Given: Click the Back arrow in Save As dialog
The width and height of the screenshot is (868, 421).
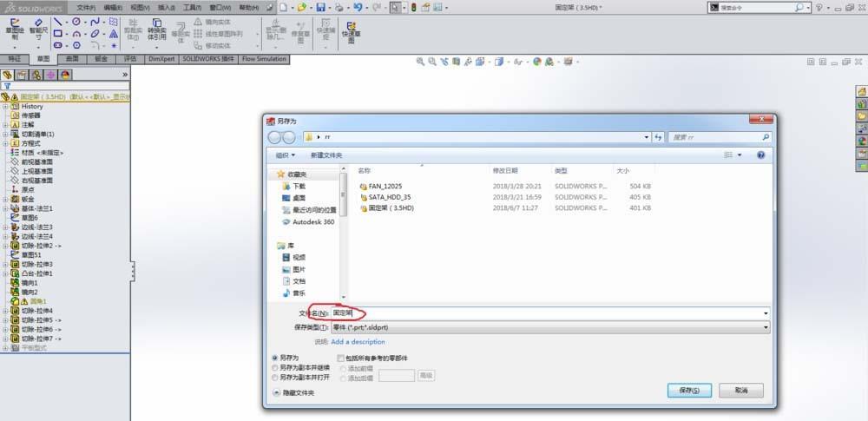Looking at the screenshot, I should click(x=274, y=137).
